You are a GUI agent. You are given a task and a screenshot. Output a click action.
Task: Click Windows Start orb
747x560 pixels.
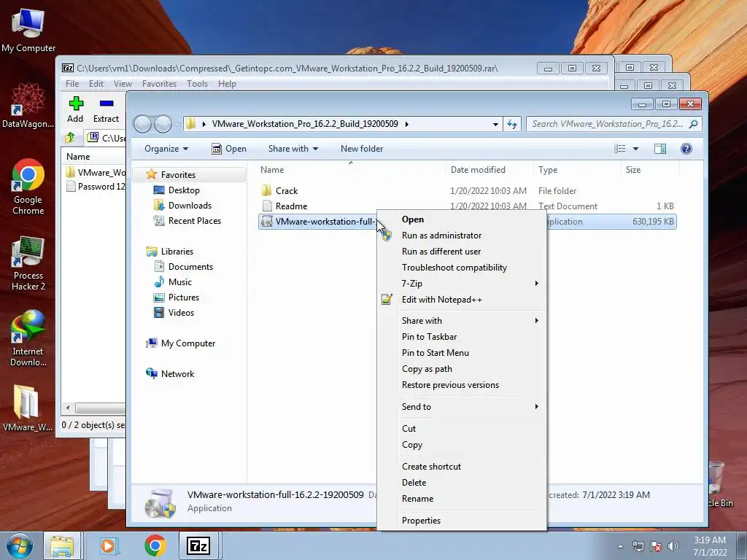[x=20, y=545]
